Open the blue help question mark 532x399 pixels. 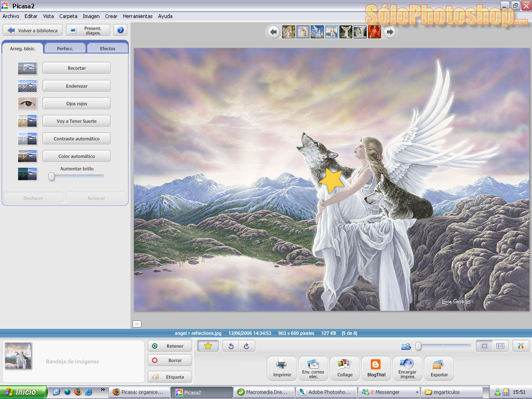(x=121, y=30)
